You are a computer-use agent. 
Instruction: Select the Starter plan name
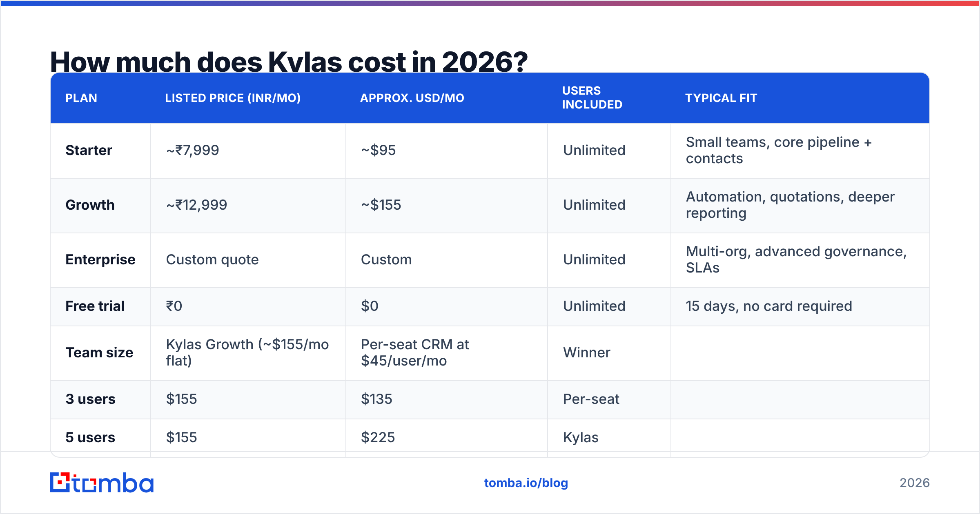(89, 150)
